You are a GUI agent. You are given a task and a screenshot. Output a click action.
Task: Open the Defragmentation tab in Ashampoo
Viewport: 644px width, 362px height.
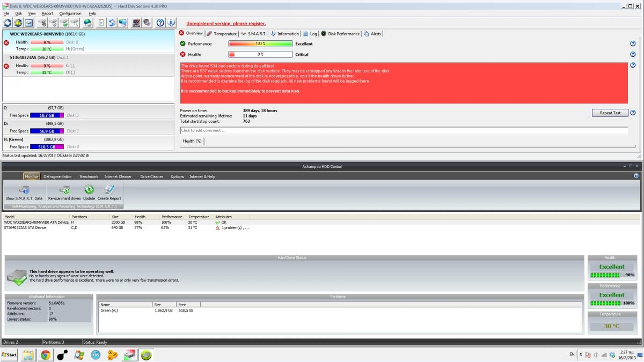tap(57, 176)
